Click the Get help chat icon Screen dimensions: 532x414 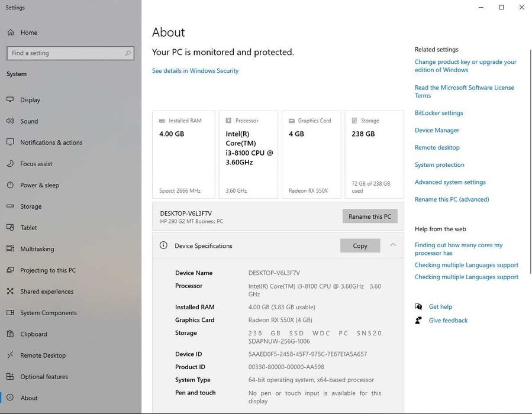[418, 306]
